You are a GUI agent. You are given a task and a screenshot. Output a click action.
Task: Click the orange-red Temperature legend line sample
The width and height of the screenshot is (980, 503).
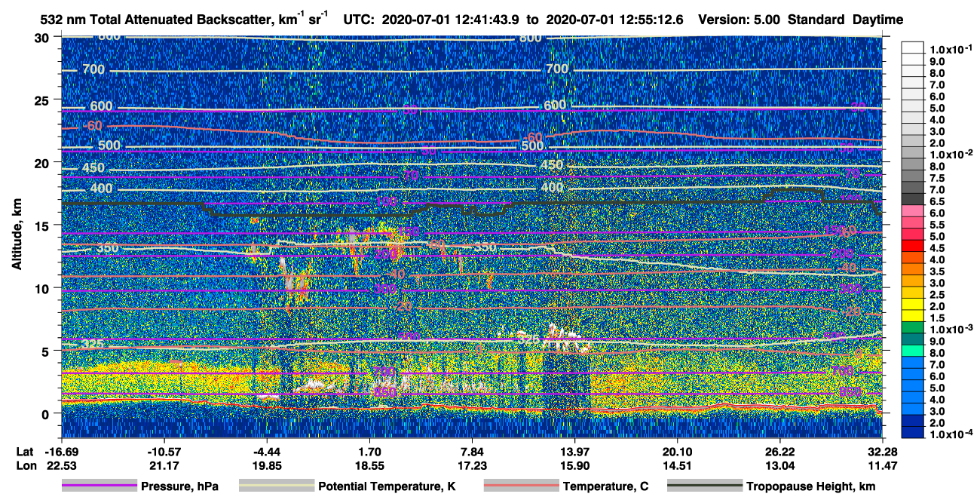pos(522,486)
